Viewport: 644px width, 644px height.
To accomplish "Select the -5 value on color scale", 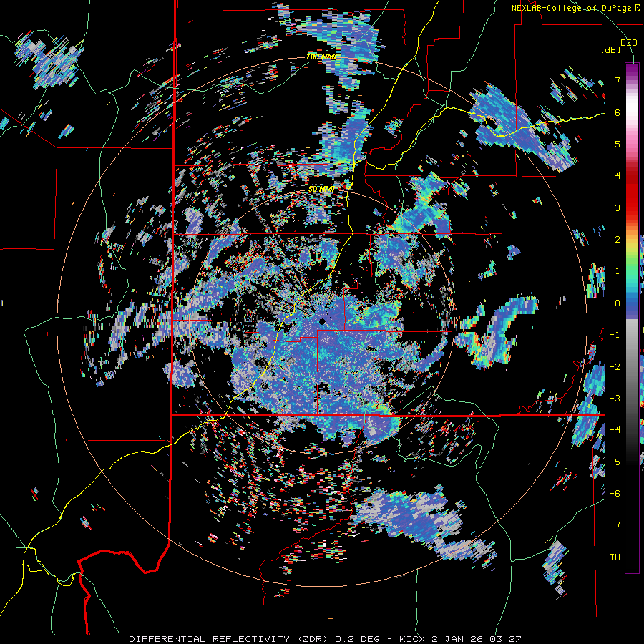I will point(615,462).
